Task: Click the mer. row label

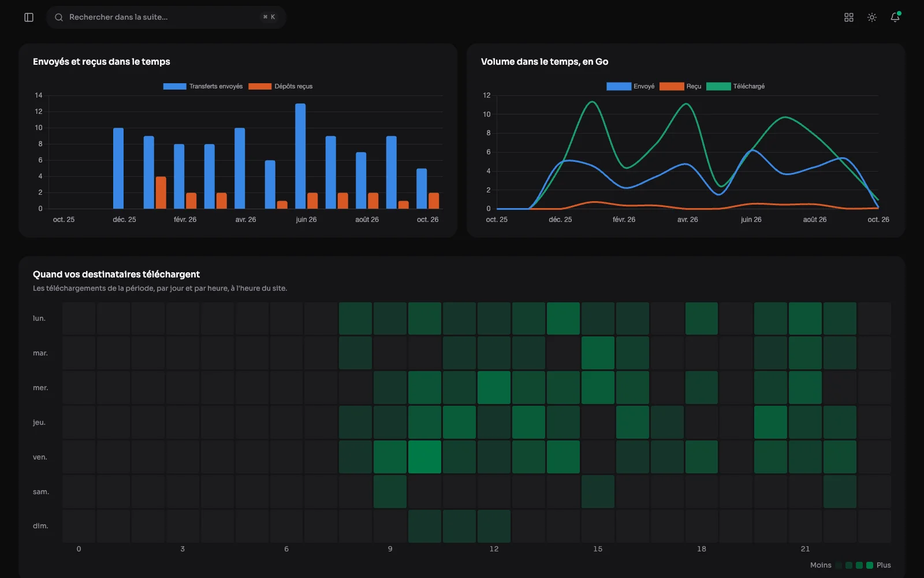Action: [40, 388]
